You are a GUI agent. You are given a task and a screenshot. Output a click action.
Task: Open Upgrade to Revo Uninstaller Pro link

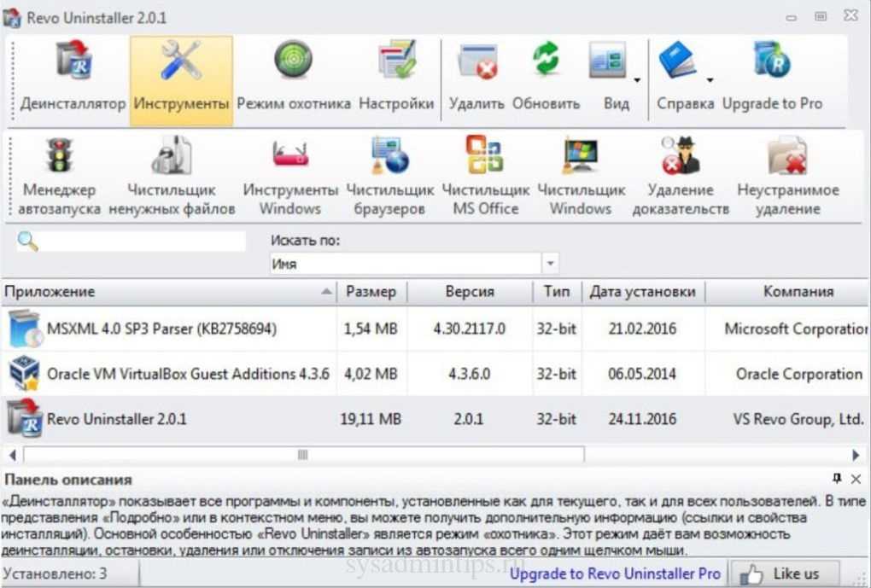615,573
